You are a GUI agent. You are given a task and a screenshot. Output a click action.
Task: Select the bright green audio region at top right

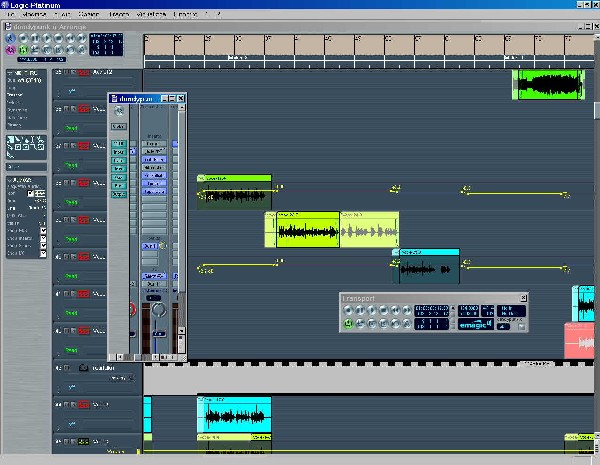tap(548, 85)
